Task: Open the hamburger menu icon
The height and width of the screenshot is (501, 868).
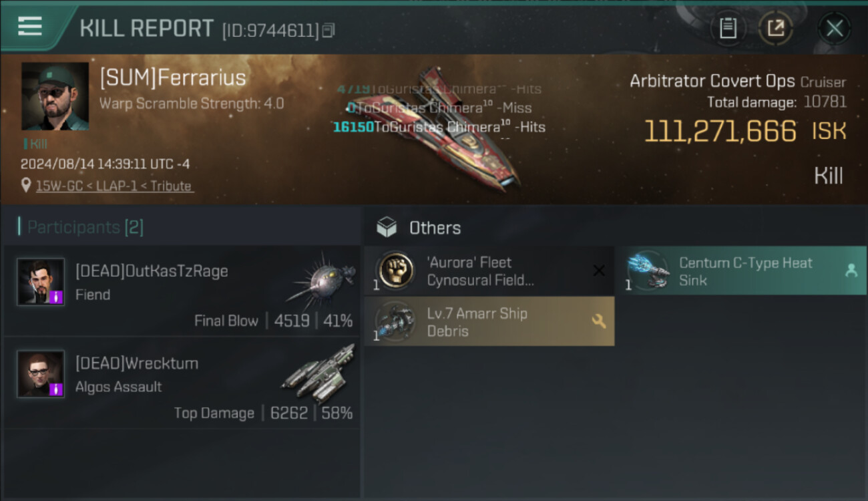Action: [30, 26]
